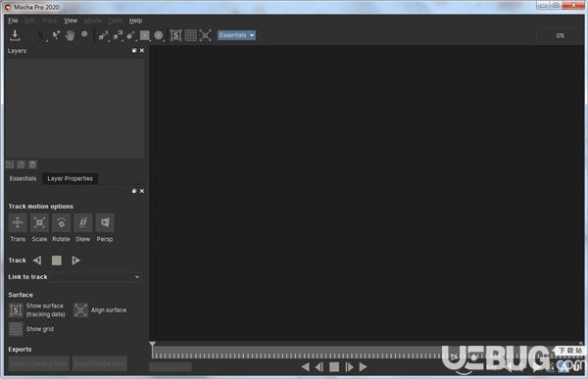Viewport: 588px width, 379px height.
Task: Select the rectangle shape tool
Action: [x=145, y=35]
